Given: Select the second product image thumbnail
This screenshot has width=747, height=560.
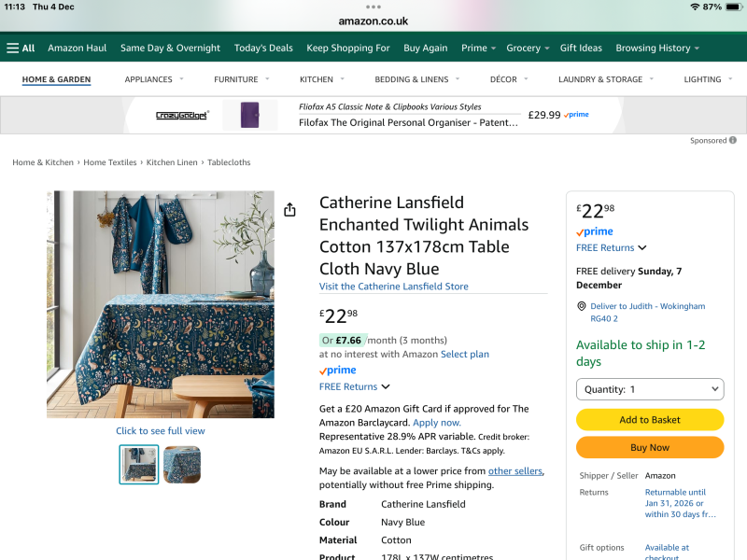Looking at the screenshot, I should point(182,464).
